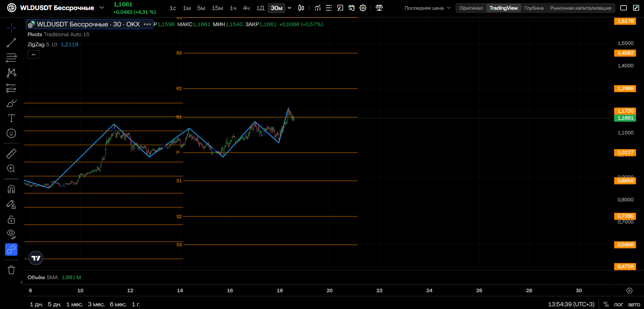Hide all drawings with eye icon
The height and width of the screenshot is (309, 644).
coord(11,234)
